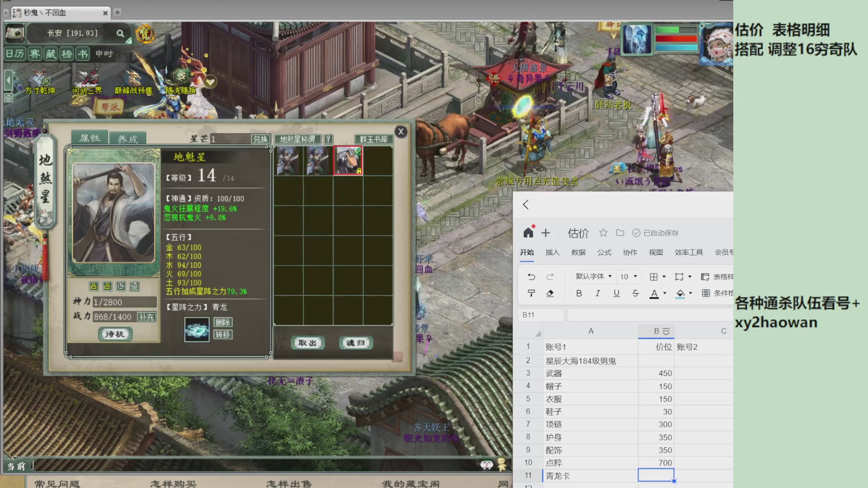Screen dimensions: 868x488
Task: Open the 日历 calendar button
Action: pos(15,54)
